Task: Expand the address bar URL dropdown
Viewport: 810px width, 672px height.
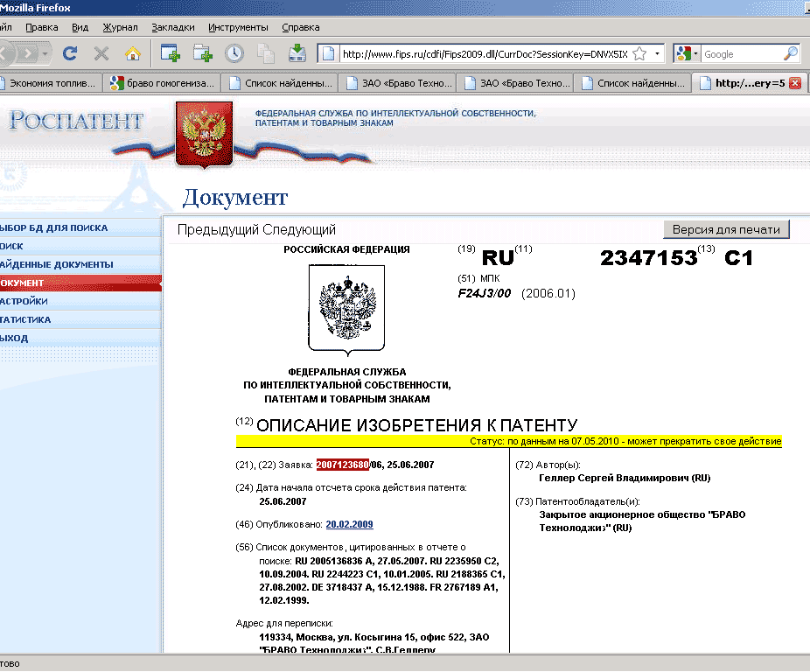Action: [x=657, y=53]
